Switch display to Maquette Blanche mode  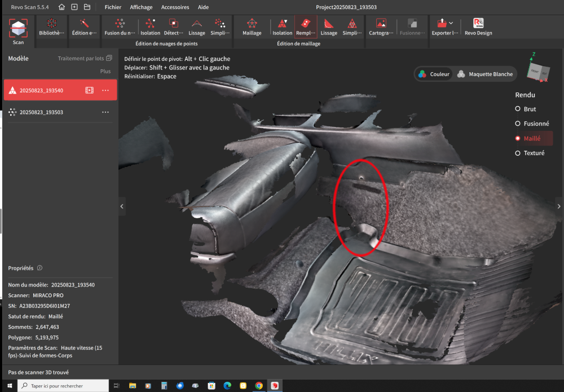coord(485,74)
